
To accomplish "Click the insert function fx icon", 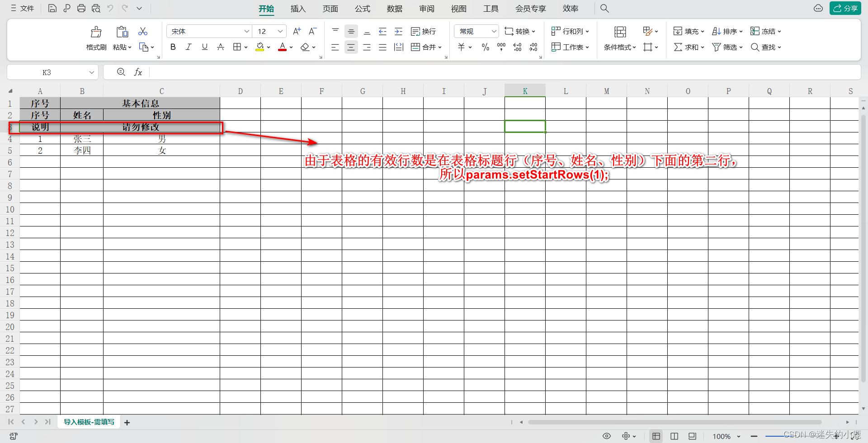I will pos(138,72).
